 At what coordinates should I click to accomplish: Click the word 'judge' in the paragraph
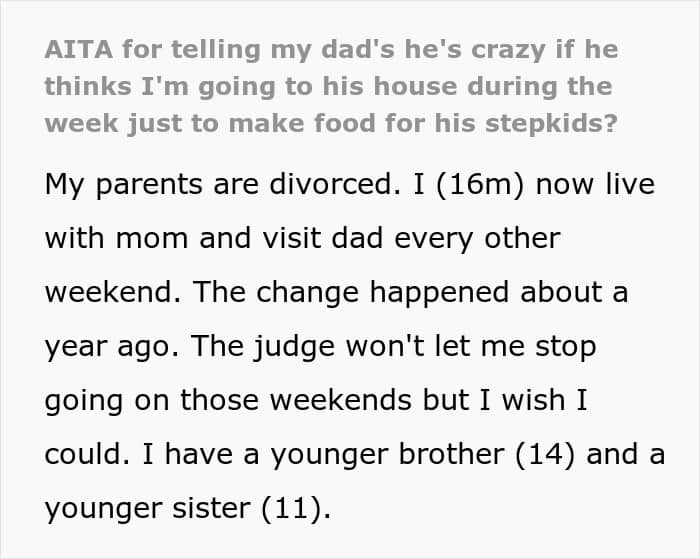click(294, 346)
